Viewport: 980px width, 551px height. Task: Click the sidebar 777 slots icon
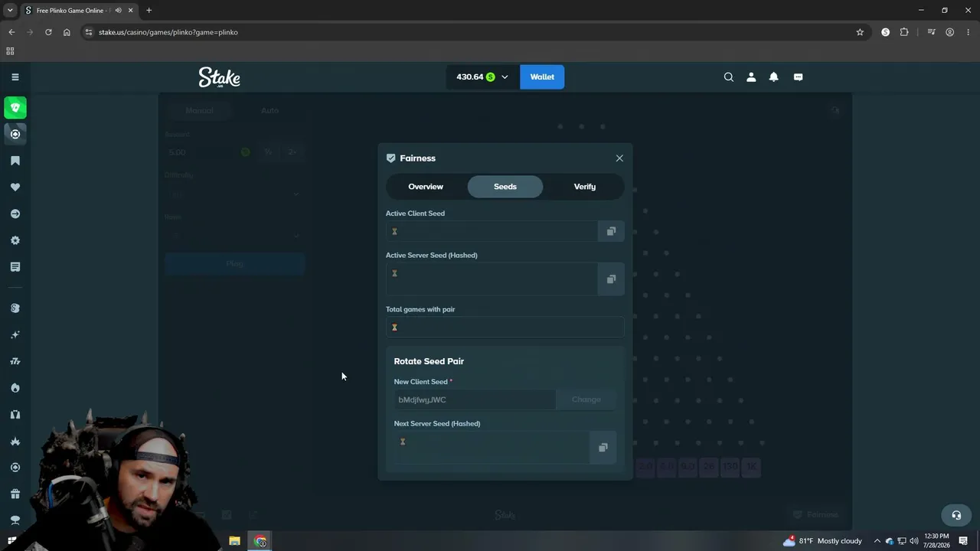click(x=15, y=361)
